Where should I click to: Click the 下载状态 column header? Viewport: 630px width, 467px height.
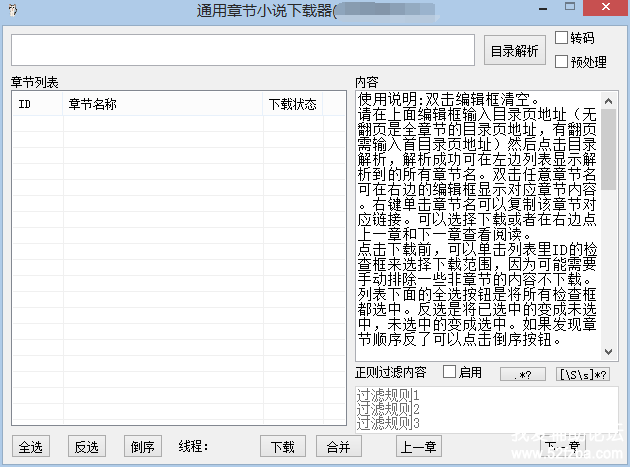point(292,104)
